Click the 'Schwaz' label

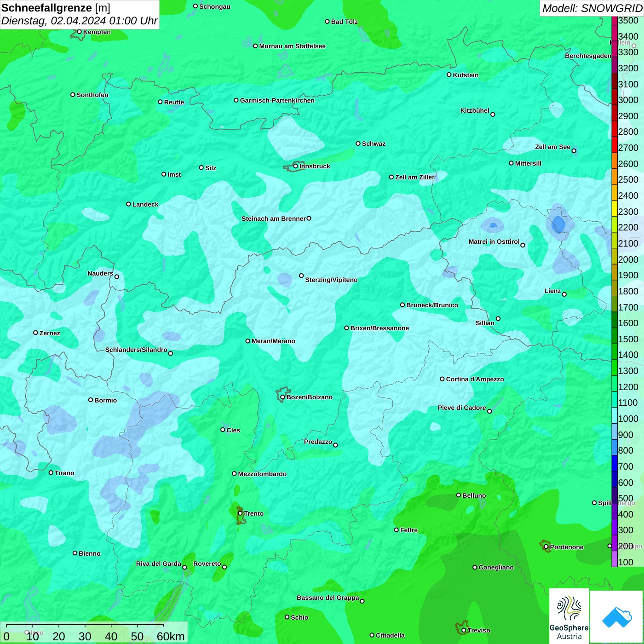click(374, 144)
